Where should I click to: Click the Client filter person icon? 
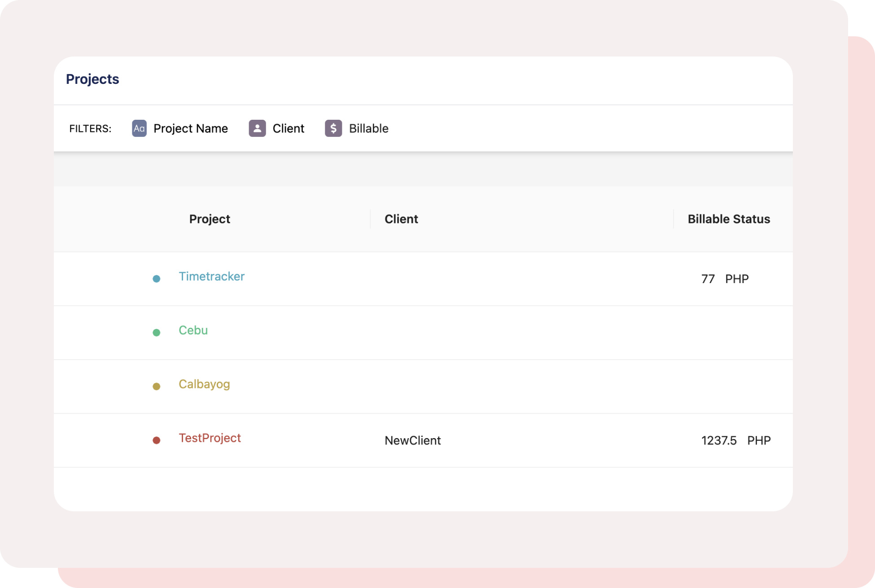point(257,128)
